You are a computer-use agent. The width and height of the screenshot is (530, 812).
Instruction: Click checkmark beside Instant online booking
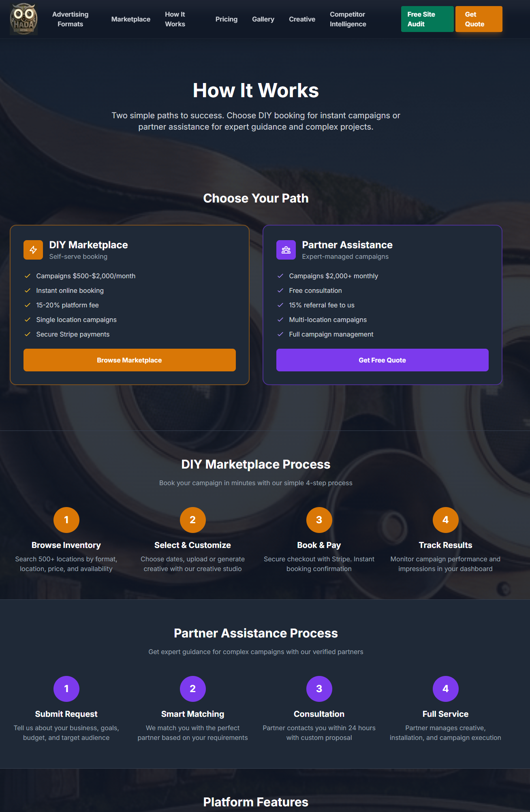pyautogui.click(x=28, y=290)
